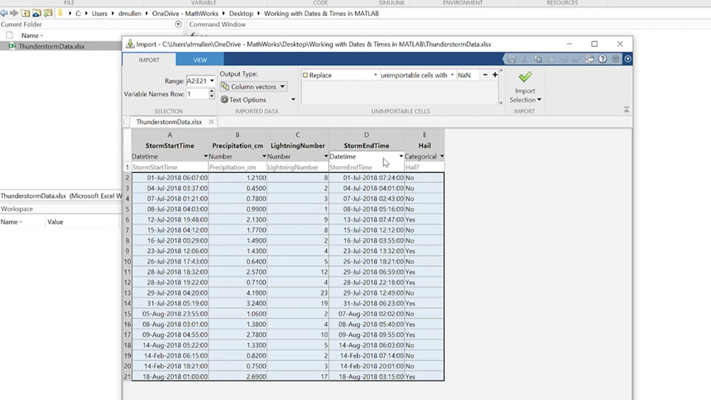Image resolution: width=711 pixels, height=400 pixels.
Task: Click the Current Folder panel actions icon
Action: point(178,24)
